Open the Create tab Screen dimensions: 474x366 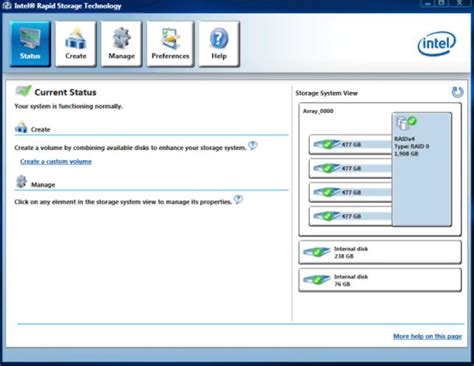coord(76,44)
